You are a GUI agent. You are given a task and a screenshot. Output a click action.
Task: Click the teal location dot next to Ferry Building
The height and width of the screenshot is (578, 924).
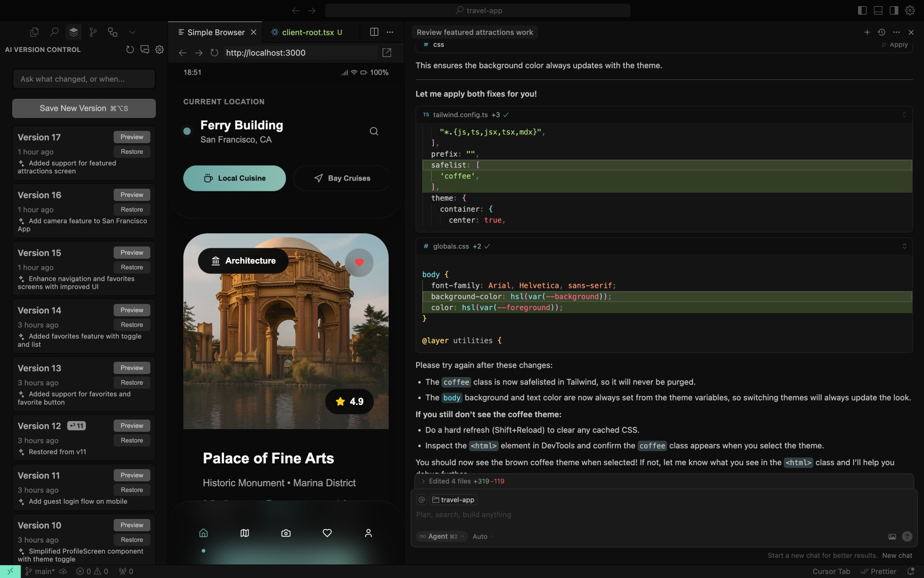(187, 131)
